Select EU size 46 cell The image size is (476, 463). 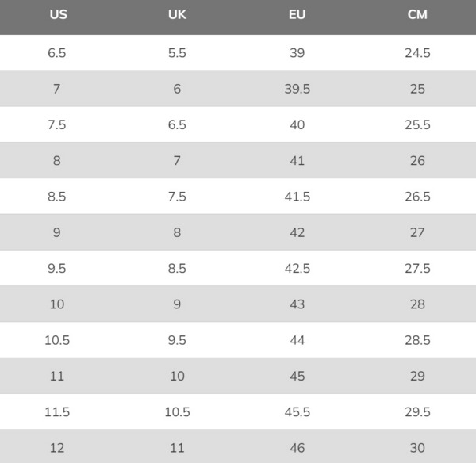(x=297, y=448)
